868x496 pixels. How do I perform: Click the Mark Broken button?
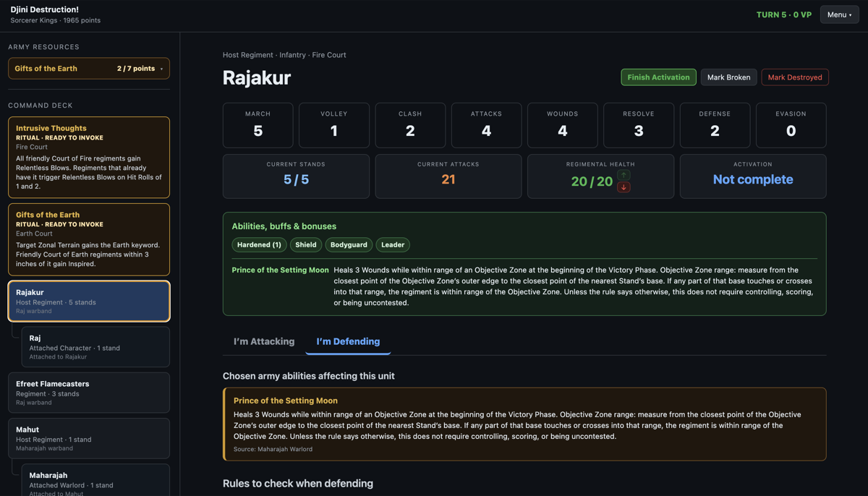[728, 77]
